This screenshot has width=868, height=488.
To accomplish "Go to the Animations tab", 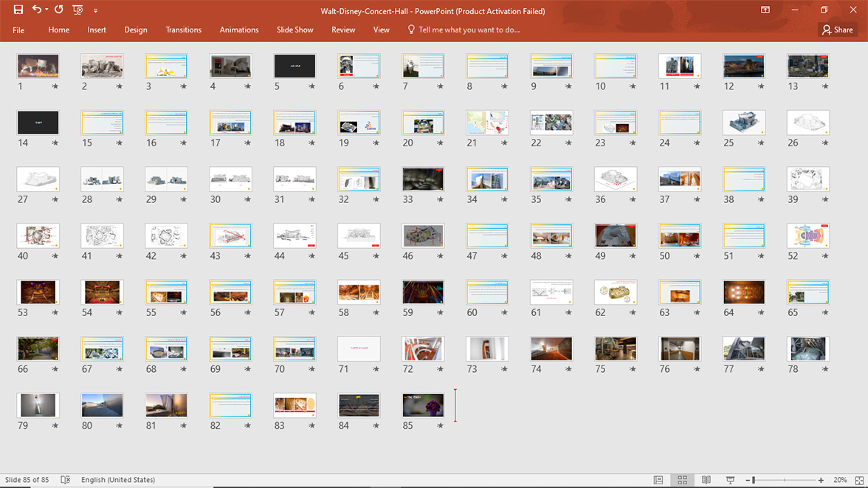I will point(238,30).
